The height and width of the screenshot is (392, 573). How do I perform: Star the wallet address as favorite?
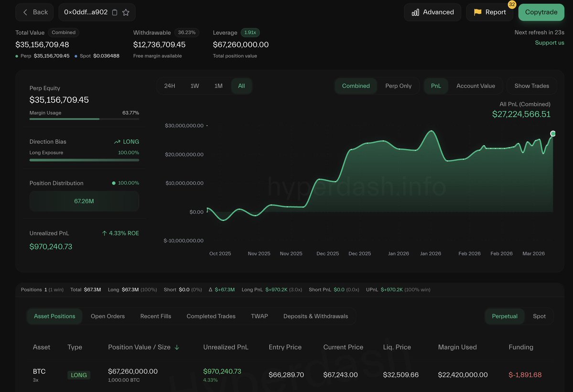point(126,12)
